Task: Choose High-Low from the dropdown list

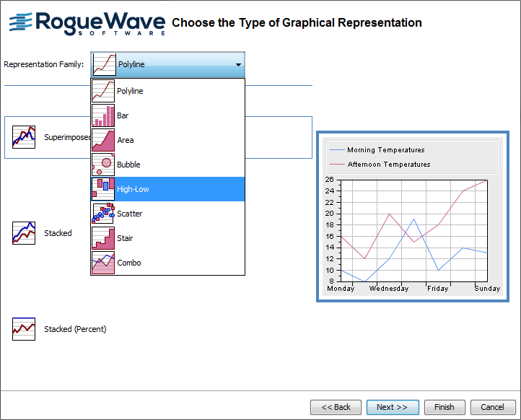Action: pos(133,190)
